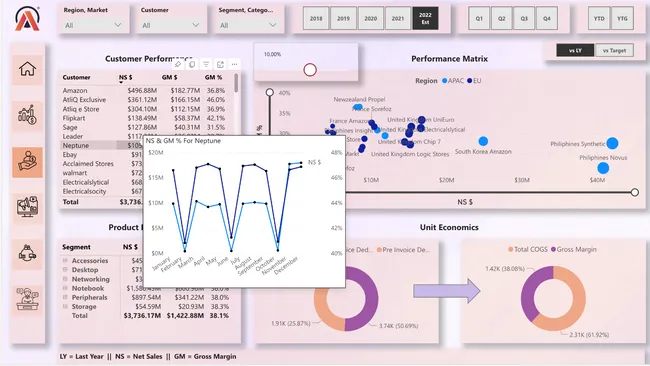The image size is (650, 366).
Task: Click the purple arrow in Unit Economics
Action: (447, 291)
